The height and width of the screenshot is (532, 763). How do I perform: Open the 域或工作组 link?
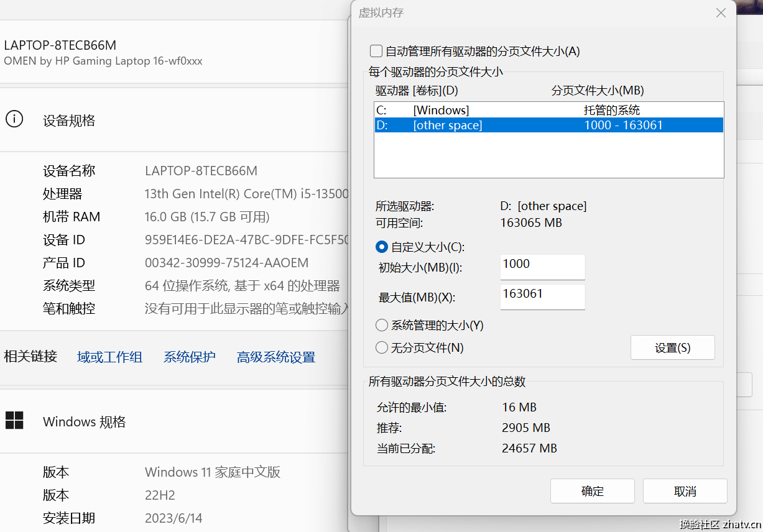pos(110,357)
